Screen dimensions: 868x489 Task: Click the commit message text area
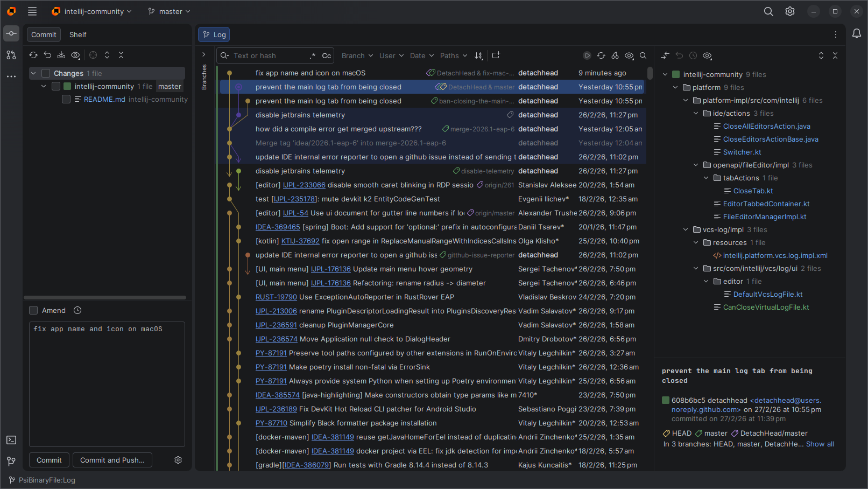(107, 384)
